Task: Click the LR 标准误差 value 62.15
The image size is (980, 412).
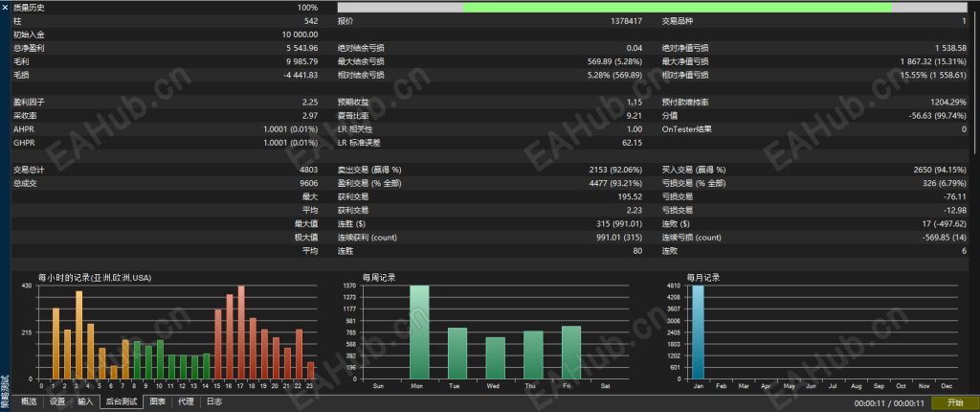Action: 633,143
